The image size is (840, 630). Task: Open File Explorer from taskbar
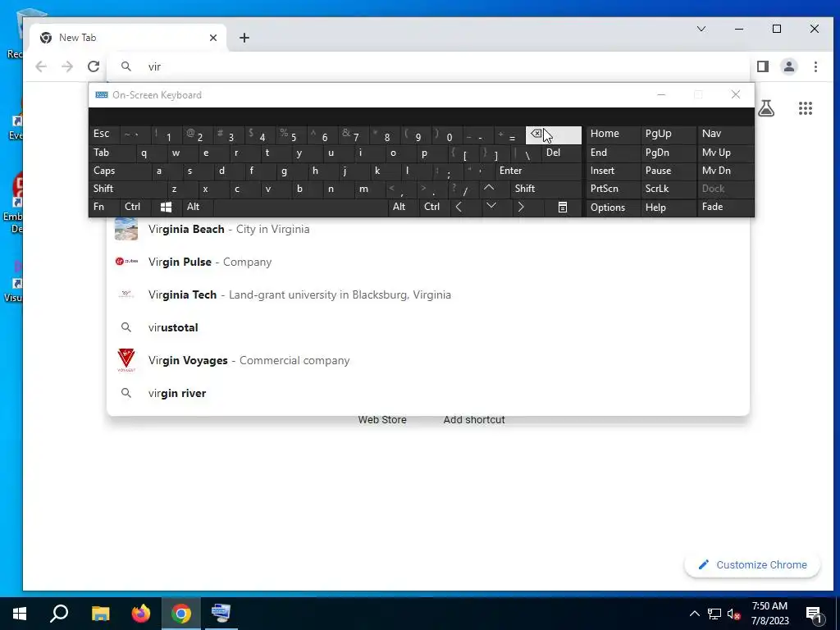click(x=100, y=614)
